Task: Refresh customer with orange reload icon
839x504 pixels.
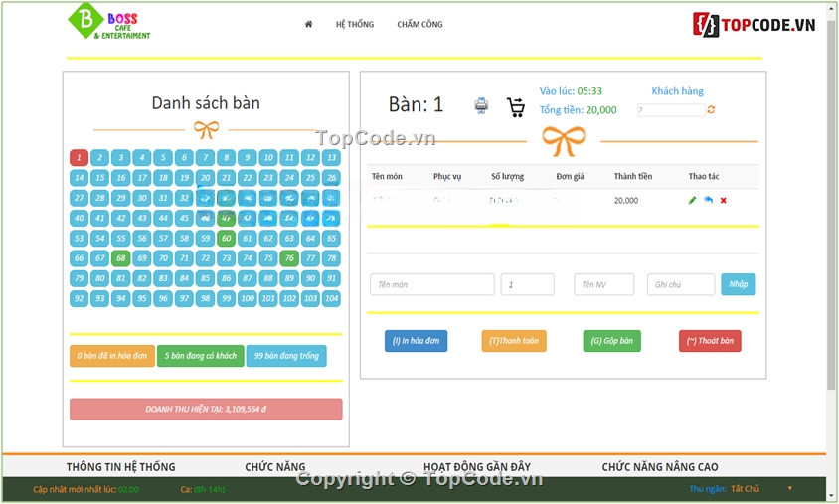Action: (x=711, y=109)
